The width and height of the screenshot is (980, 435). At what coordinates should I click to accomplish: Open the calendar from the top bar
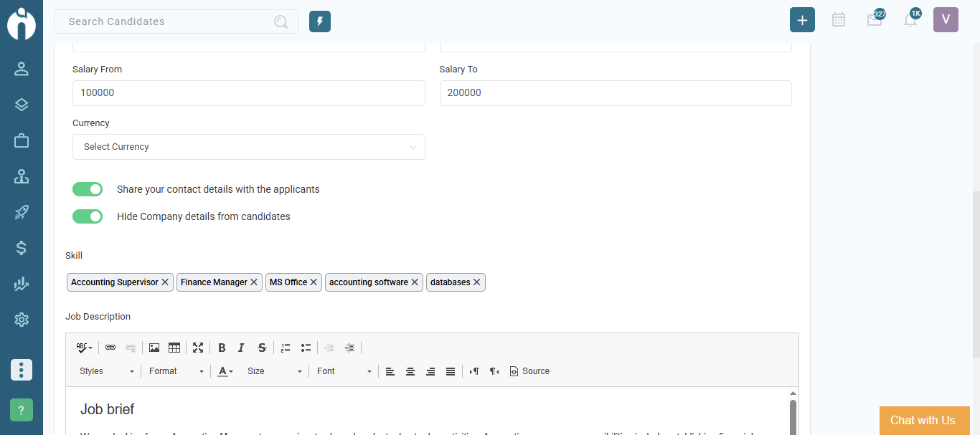839,20
